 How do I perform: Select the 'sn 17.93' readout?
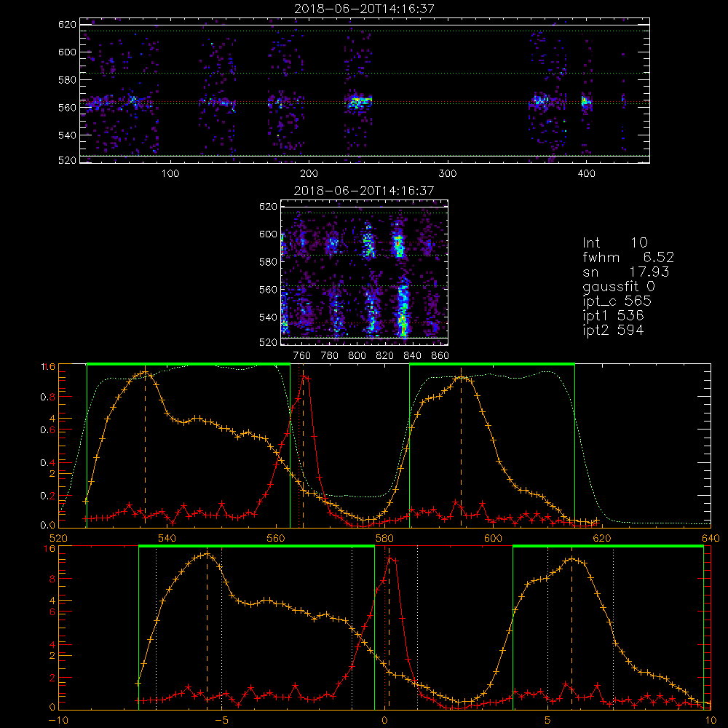click(626, 272)
